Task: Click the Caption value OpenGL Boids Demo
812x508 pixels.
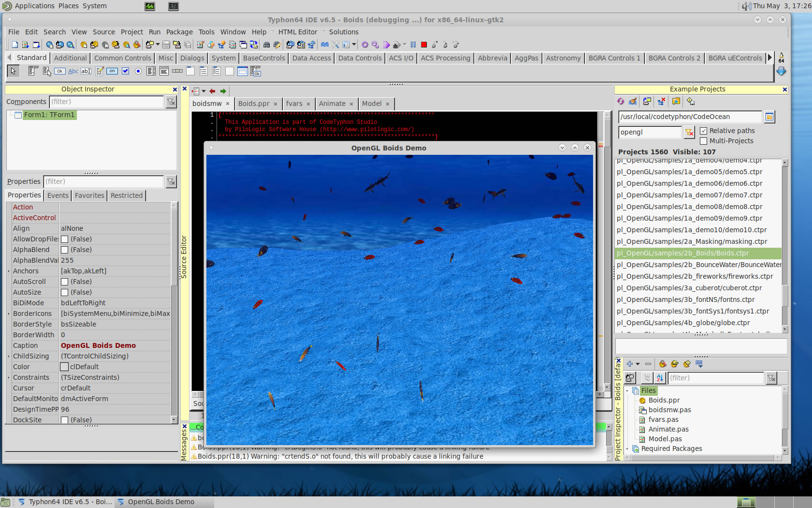Action: click(98, 345)
